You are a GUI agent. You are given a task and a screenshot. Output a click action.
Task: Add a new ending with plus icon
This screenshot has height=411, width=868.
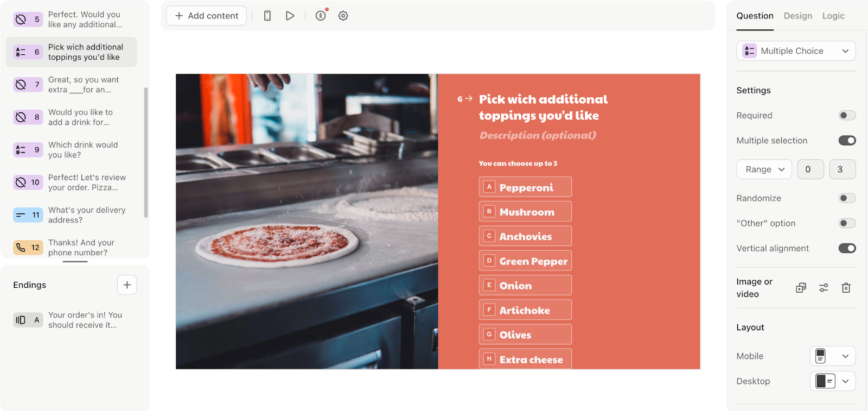point(127,284)
